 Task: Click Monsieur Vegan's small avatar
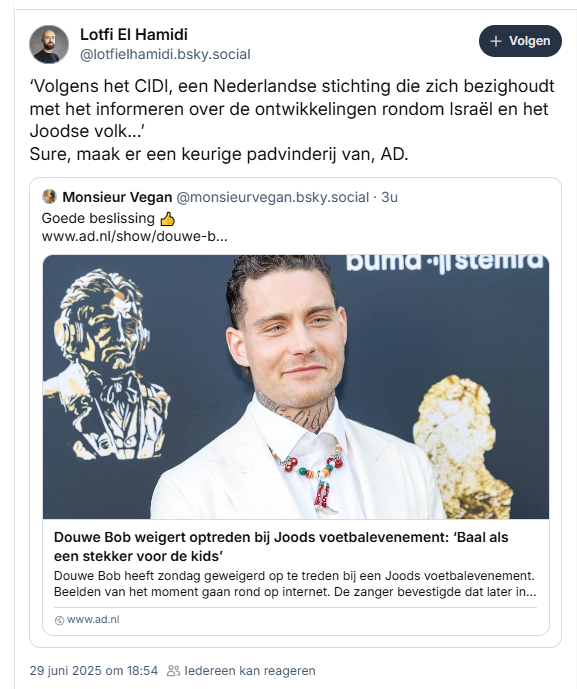49,197
